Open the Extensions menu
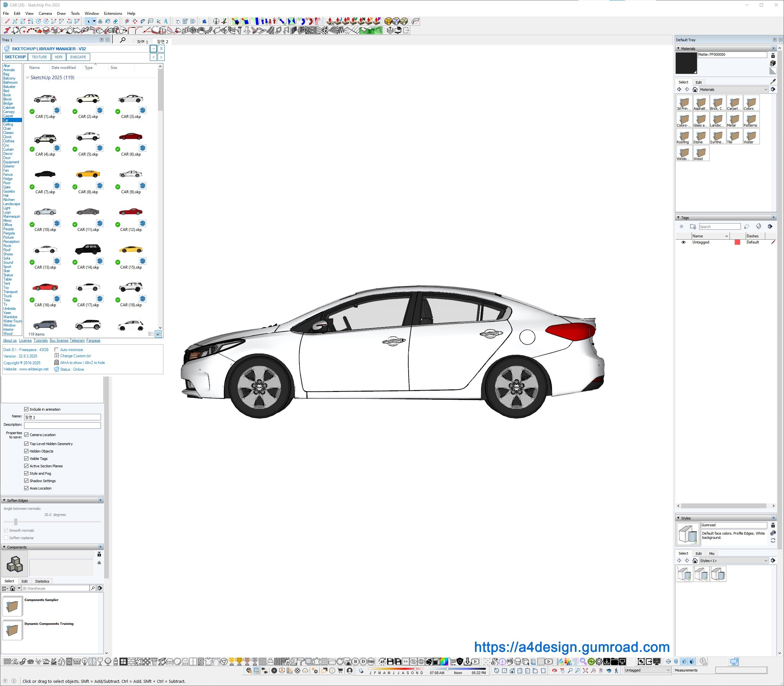This screenshot has height=686, width=784. (x=112, y=14)
